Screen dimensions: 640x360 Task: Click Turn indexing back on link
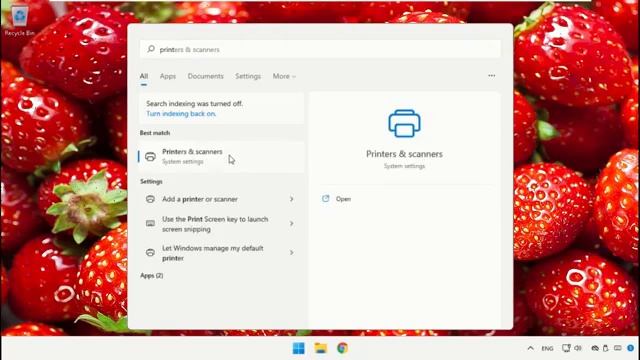[181, 114]
